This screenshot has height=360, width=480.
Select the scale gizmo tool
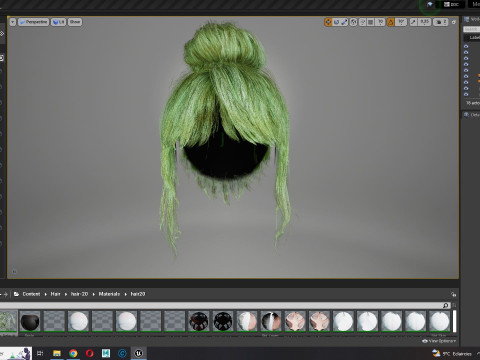click(x=344, y=22)
